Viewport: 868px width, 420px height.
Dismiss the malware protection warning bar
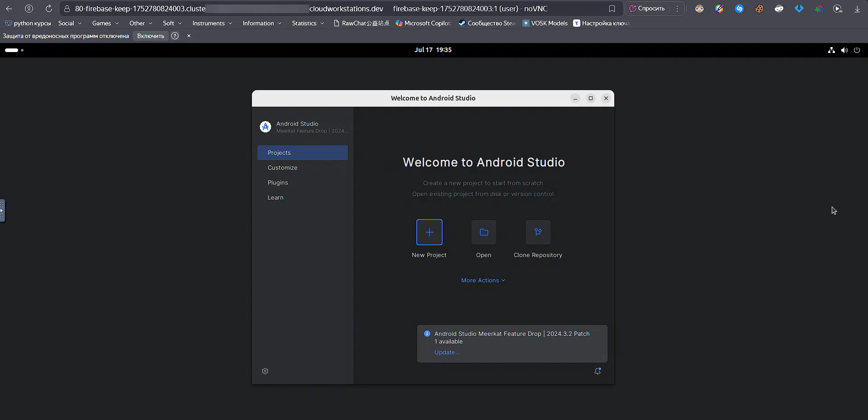click(x=189, y=36)
